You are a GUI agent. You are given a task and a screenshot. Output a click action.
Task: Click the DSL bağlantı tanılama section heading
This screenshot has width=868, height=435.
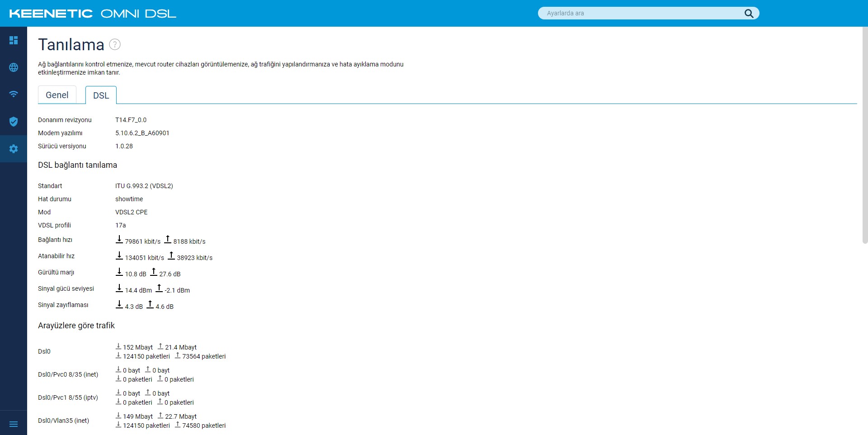(77, 165)
